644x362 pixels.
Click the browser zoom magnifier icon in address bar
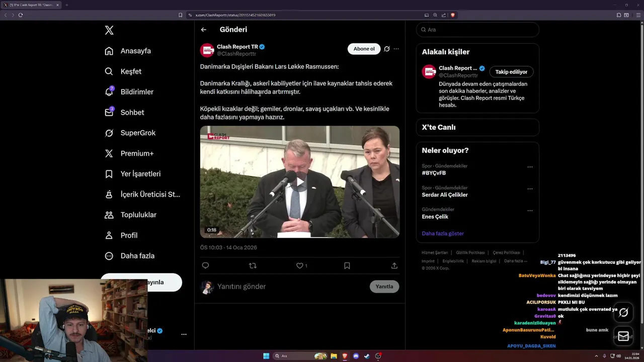[x=435, y=15]
